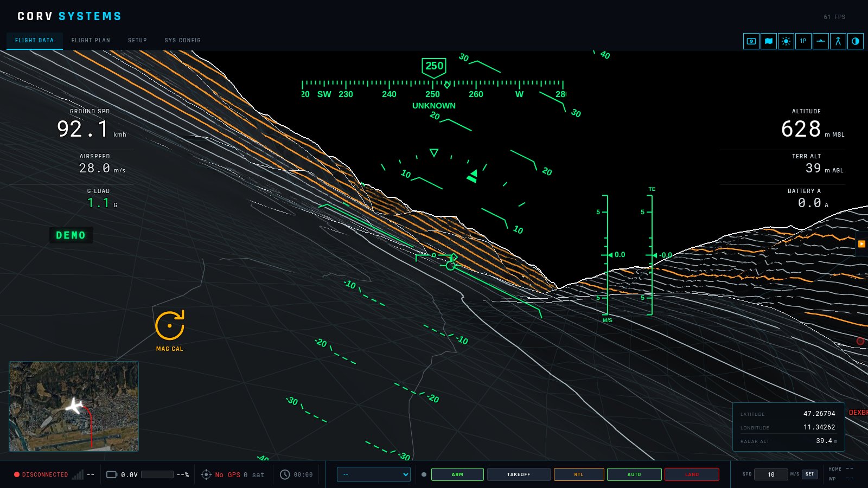Open the Flight Data tab
This screenshot has width=868, height=488.
[x=35, y=41]
